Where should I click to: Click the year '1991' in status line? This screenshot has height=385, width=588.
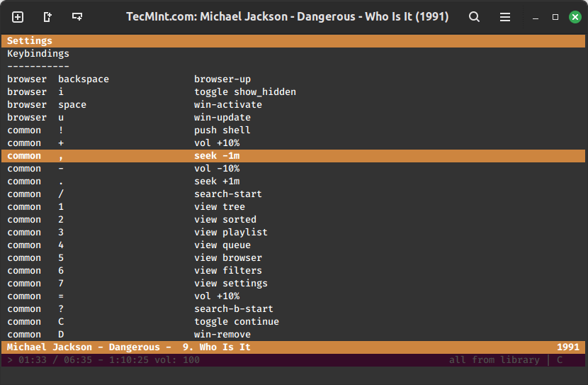(x=567, y=347)
